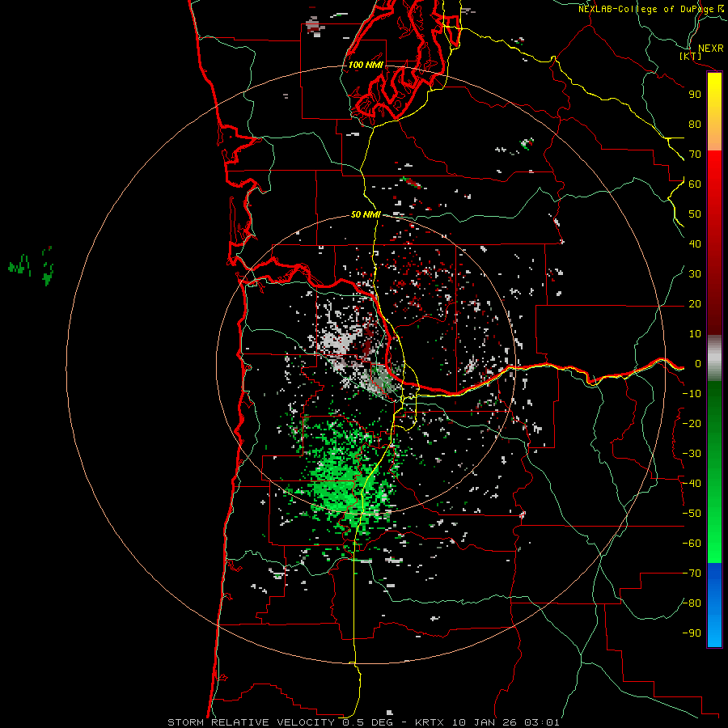Click the -70 value on the velocity scale
Screen dimensions: 728x728
click(692, 574)
